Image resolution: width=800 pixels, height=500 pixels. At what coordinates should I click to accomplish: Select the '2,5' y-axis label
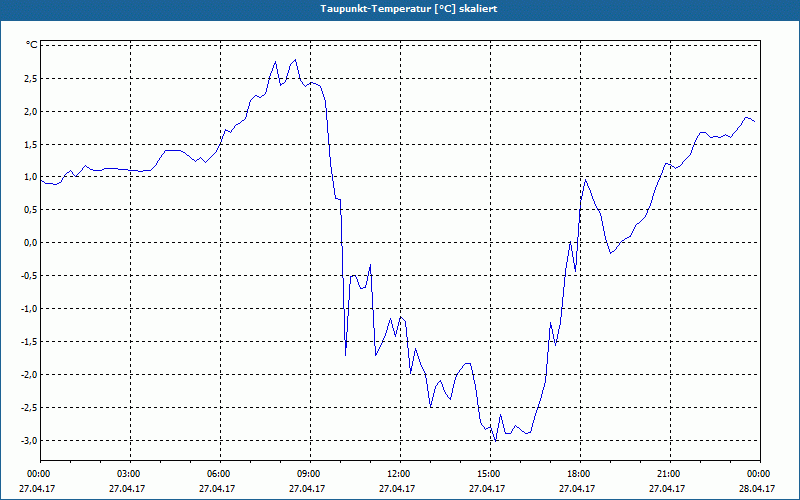30,79
